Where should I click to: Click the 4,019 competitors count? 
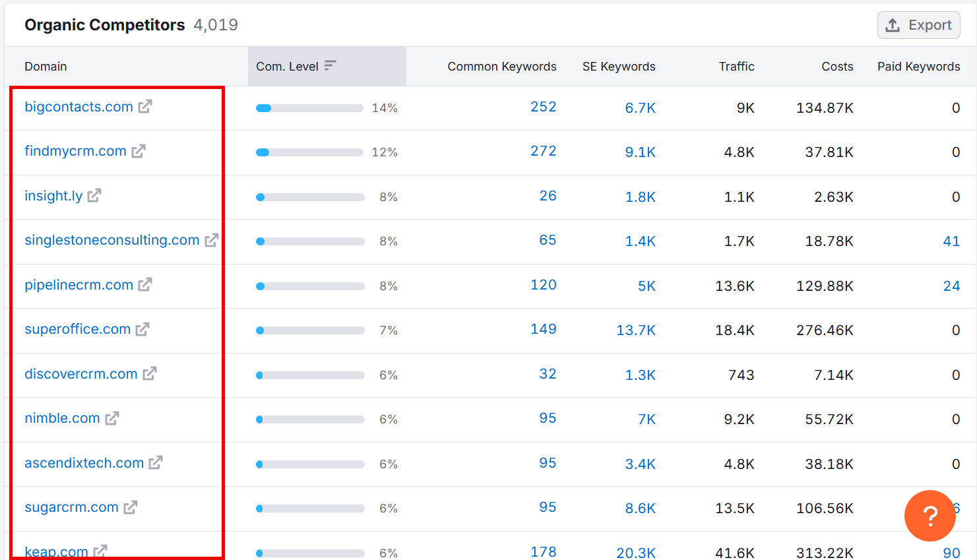[216, 25]
